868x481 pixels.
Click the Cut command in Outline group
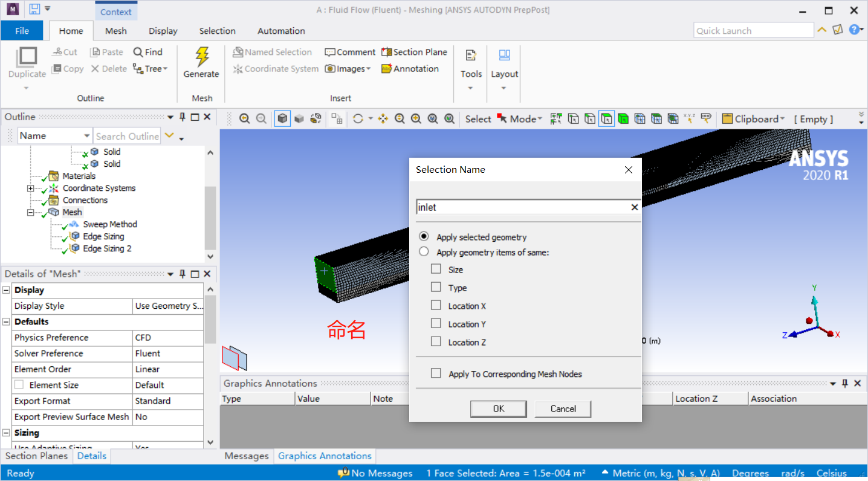coord(65,52)
